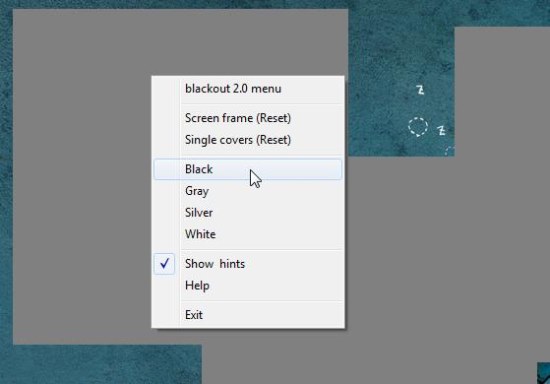Select the Black cover color option

tap(248, 169)
